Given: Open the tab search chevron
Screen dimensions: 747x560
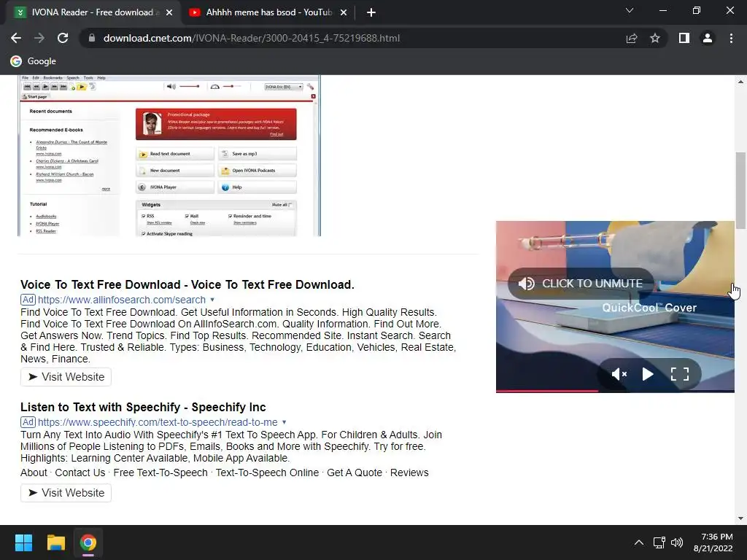Looking at the screenshot, I should point(630,10).
